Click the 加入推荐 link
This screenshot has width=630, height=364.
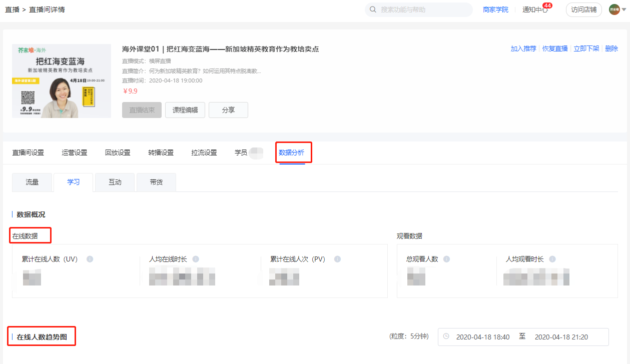coord(523,48)
